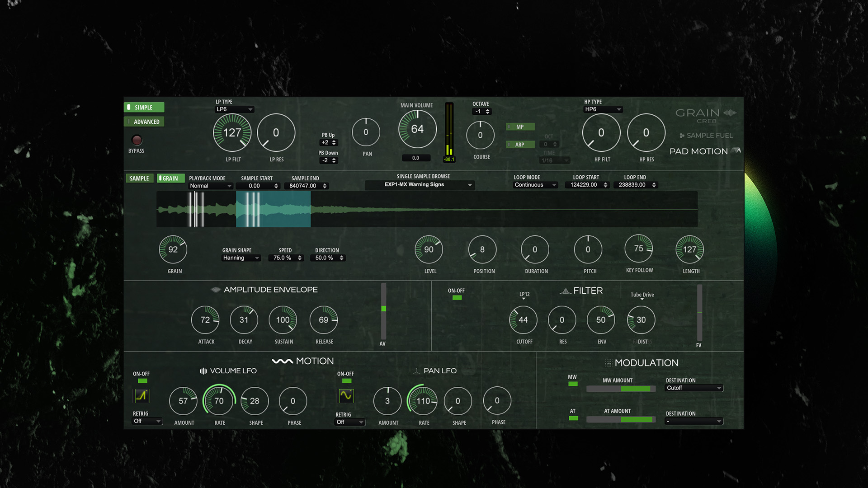Click the SAMPLE END value field
This screenshot has height=488, width=868.
(x=306, y=186)
